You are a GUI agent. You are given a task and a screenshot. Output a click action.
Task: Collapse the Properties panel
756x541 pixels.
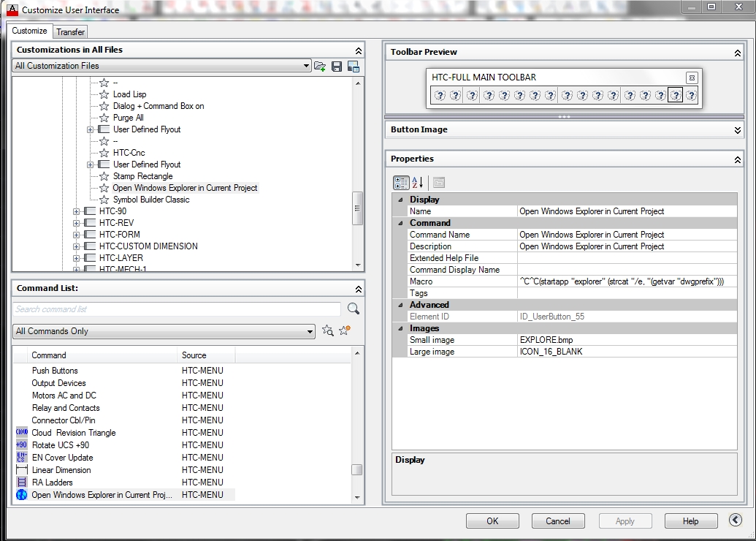737,160
